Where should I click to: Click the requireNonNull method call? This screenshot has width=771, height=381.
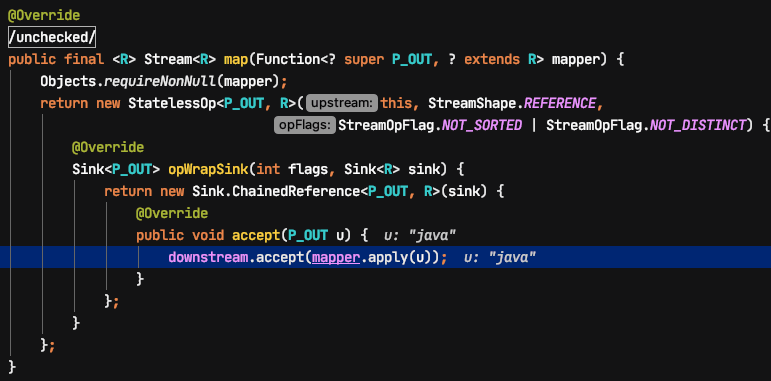[160, 82]
